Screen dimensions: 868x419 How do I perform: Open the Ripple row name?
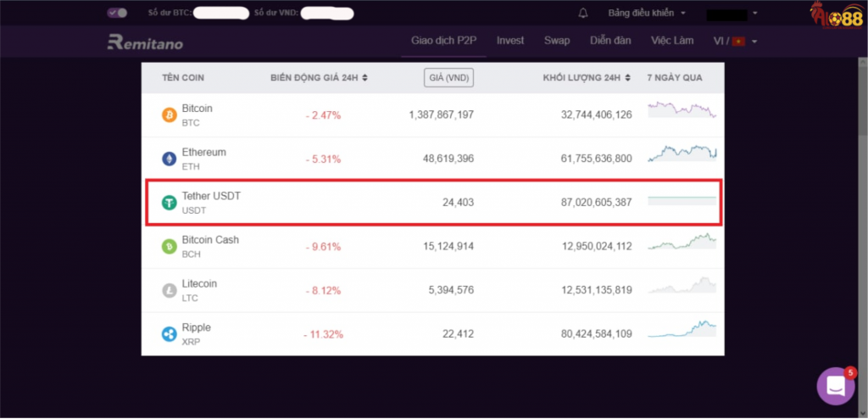point(197,327)
